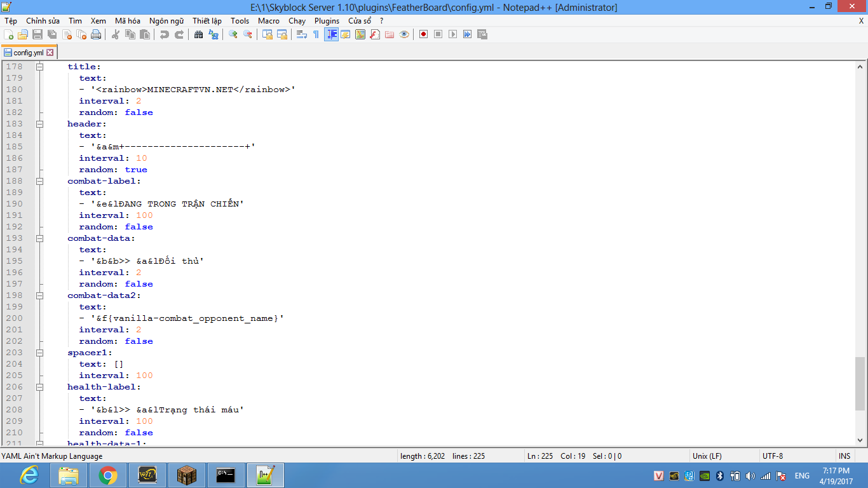
Task: Collapse the combat-data: fold at line 193
Action: pyautogui.click(x=39, y=238)
